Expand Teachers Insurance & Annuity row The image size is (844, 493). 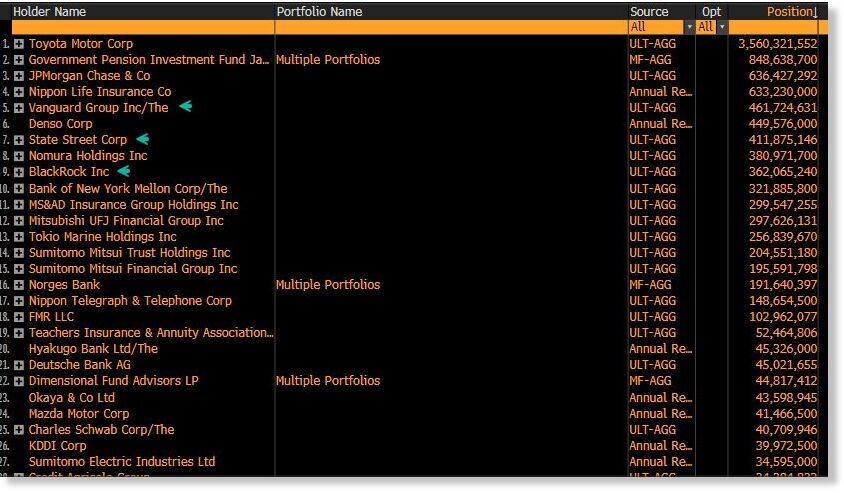click(19, 333)
